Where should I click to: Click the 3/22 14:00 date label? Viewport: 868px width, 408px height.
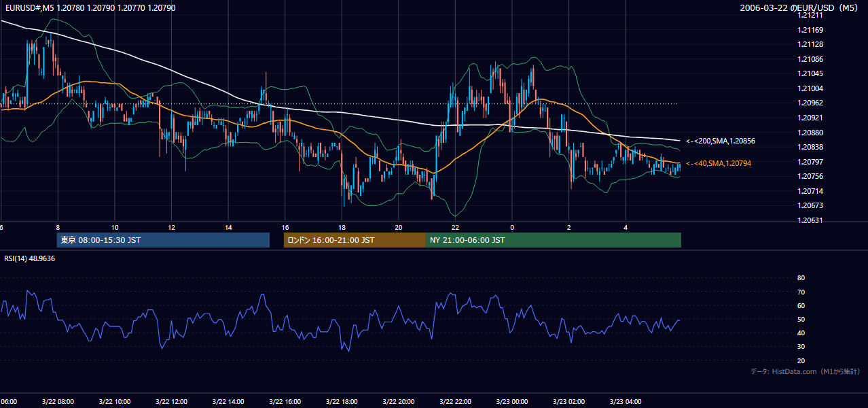(x=228, y=401)
